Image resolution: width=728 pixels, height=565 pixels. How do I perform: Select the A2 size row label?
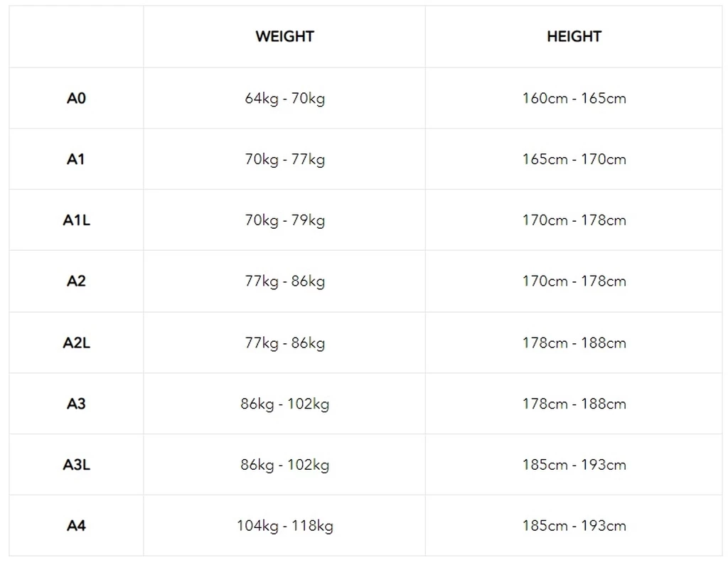pos(76,281)
